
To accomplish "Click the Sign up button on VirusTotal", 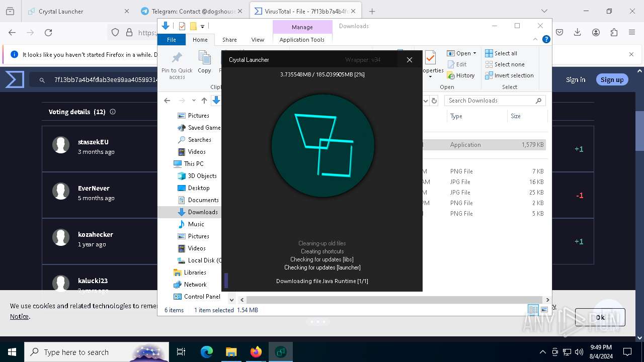I will pos(612,79).
